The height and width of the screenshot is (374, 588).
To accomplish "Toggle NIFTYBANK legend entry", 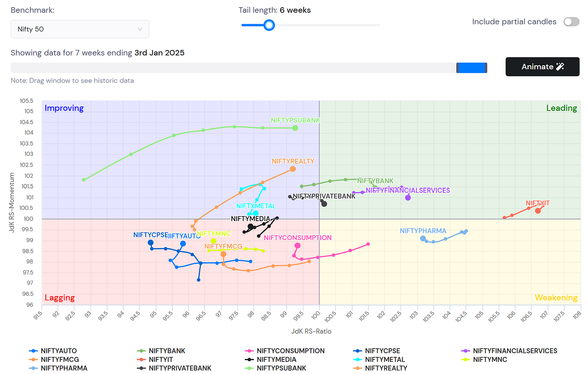I will tap(161, 351).
